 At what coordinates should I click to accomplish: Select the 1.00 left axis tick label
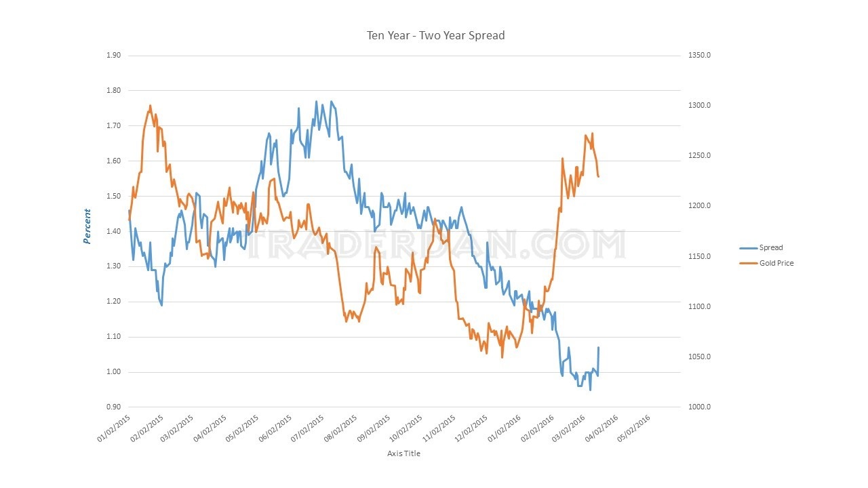pos(114,372)
